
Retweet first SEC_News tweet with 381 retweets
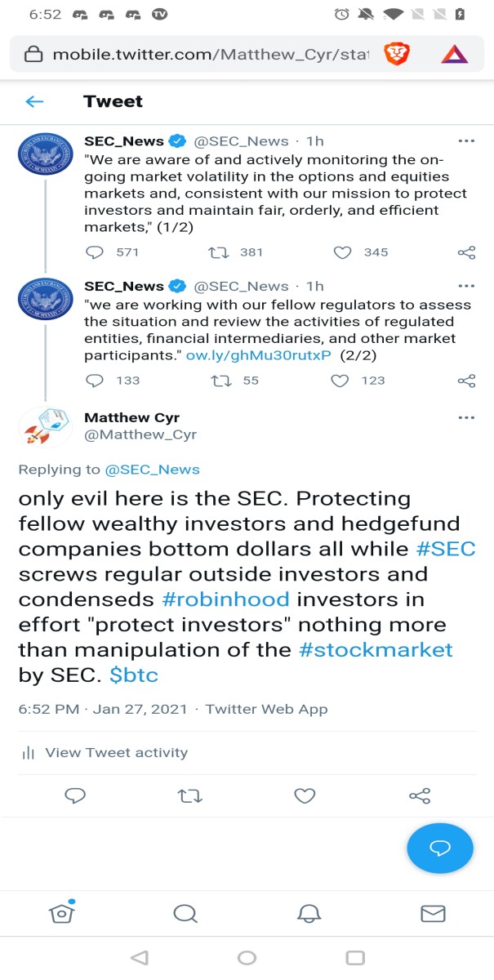point(219,252)
